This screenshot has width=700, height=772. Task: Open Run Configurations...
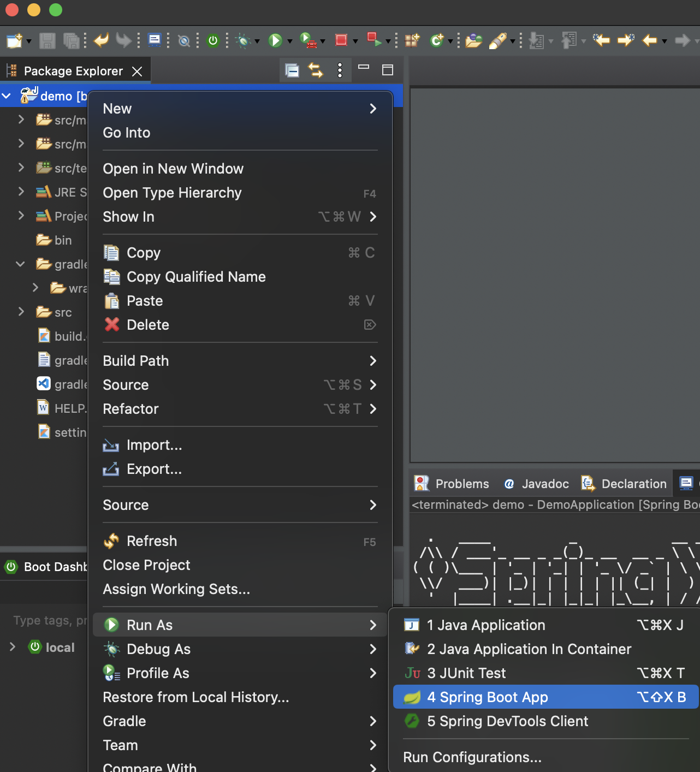[545, 757]
